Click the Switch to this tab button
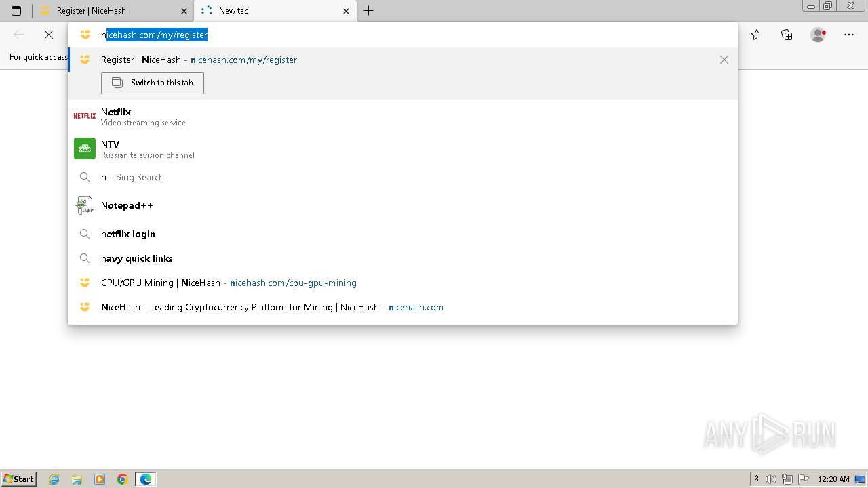 (153, 83)
